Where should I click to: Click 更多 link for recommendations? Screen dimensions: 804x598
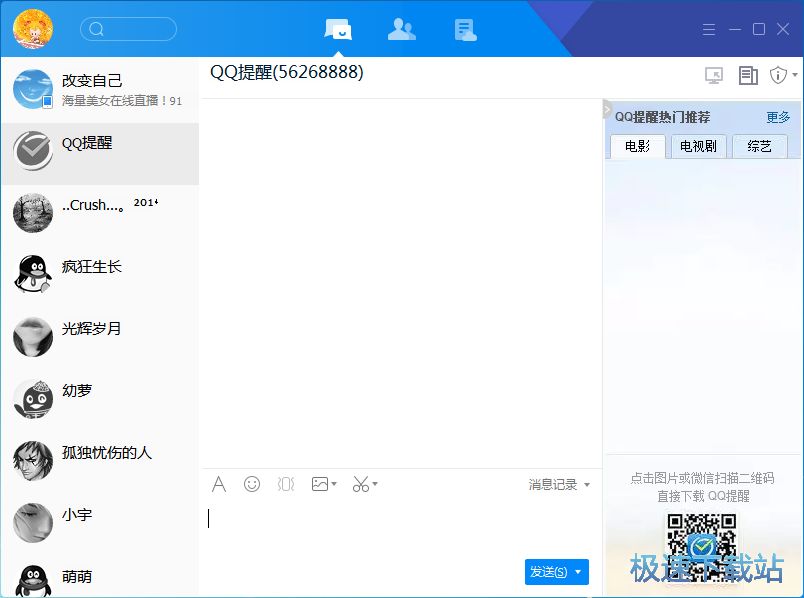point(778,117)
